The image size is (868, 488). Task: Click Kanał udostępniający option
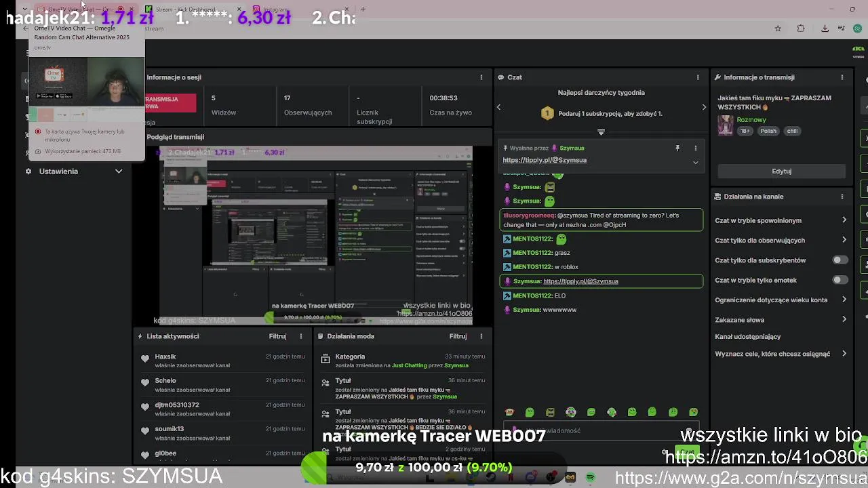pos(748,337)
